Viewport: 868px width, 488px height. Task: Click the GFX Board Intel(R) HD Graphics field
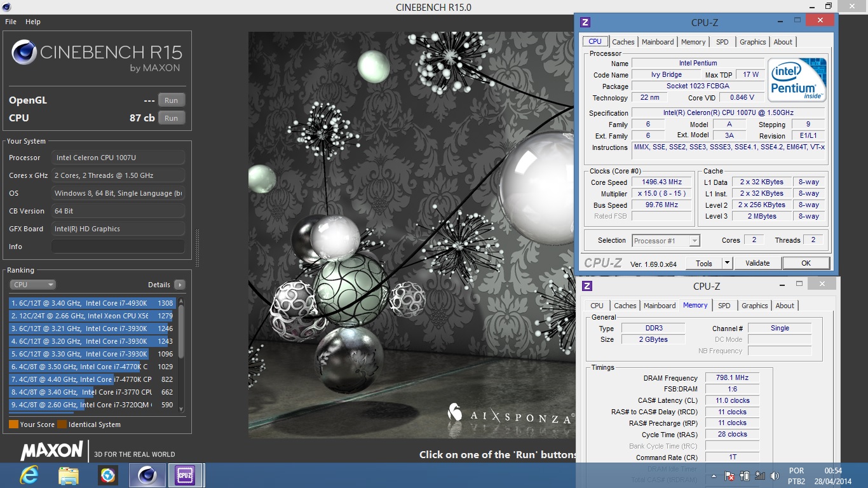[x=118, y=229]
